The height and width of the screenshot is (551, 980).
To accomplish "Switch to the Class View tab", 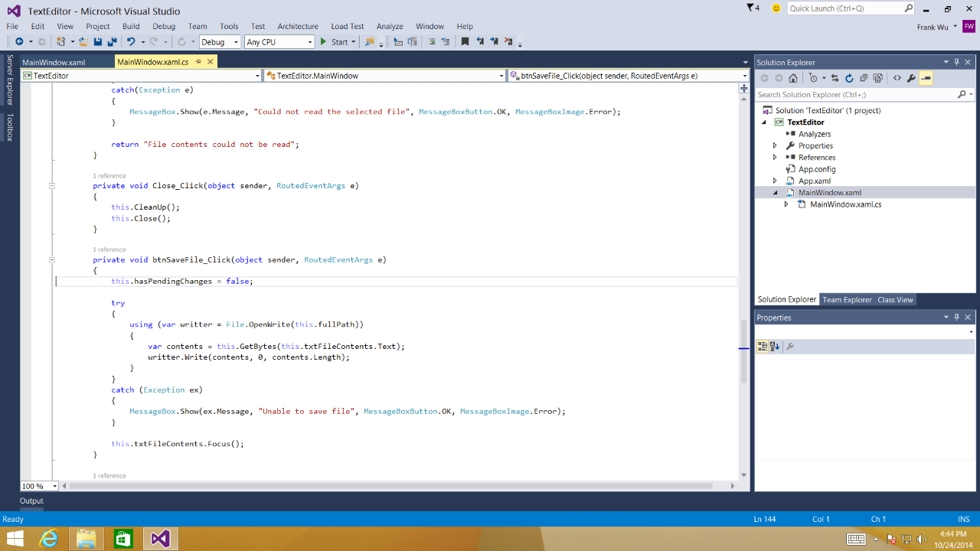I will (895, 300).
